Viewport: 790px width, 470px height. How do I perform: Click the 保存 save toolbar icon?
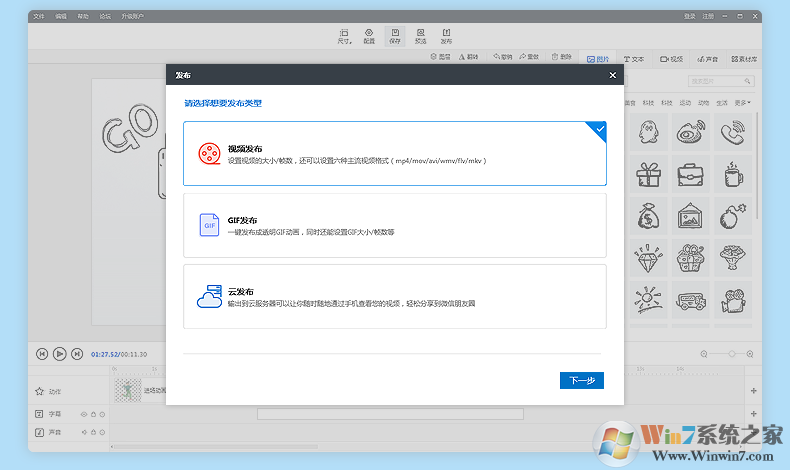(x=395, y=36)
